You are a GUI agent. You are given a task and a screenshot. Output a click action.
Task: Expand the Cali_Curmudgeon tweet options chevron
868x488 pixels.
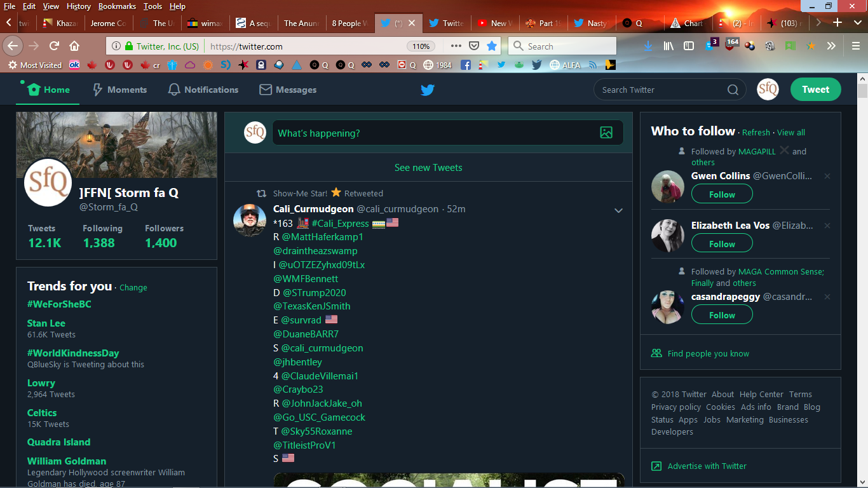(618, 210)
